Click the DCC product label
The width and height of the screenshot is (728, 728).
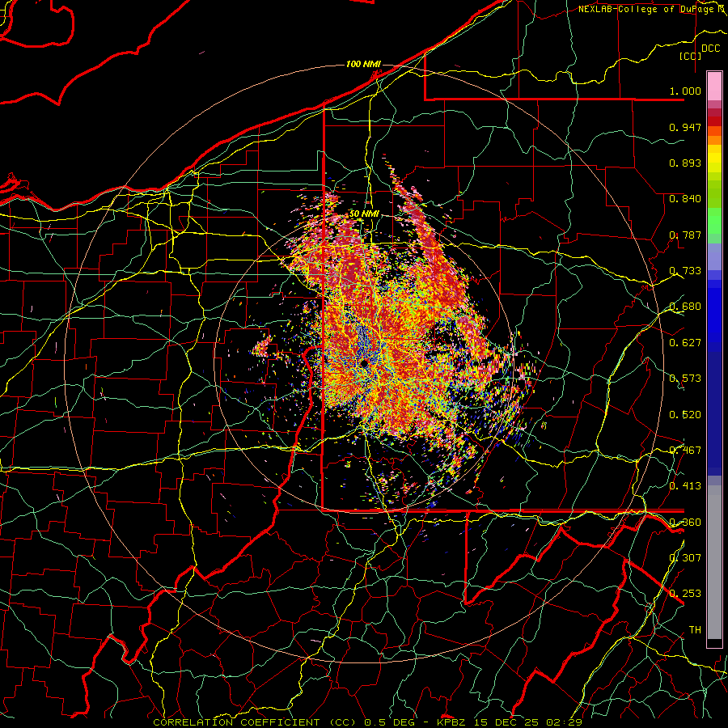710,49
